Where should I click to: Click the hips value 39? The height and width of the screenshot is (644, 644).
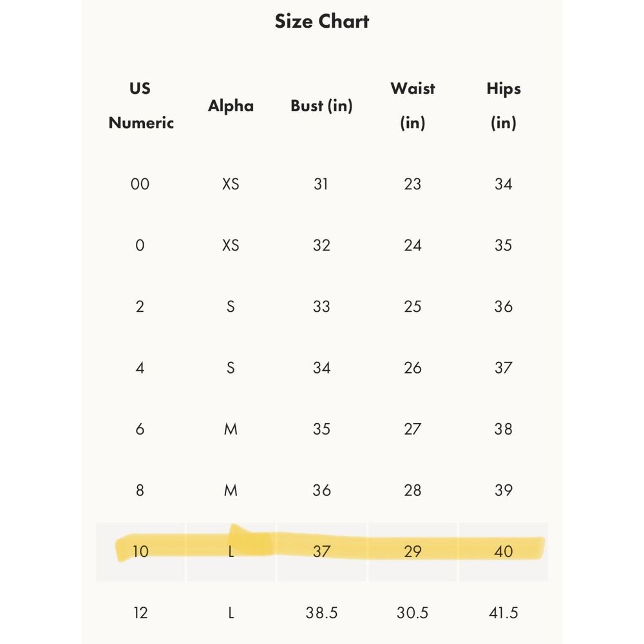[x=503, y=490]
